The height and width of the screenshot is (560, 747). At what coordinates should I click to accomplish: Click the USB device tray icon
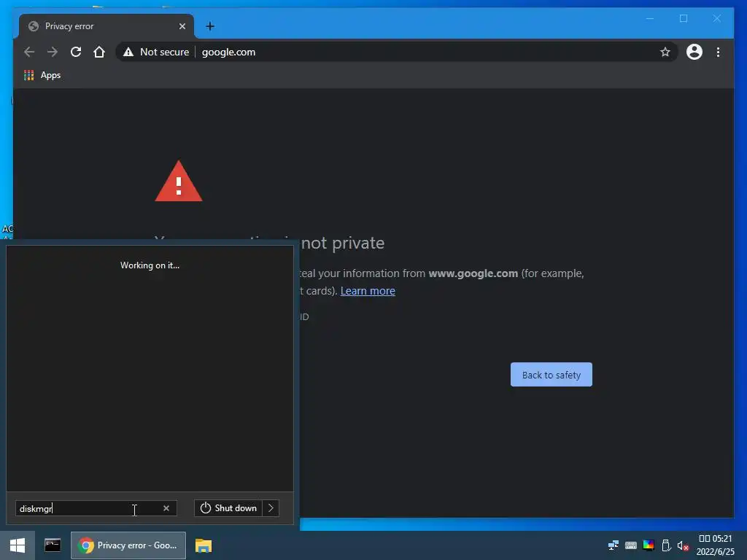[667, 545]
